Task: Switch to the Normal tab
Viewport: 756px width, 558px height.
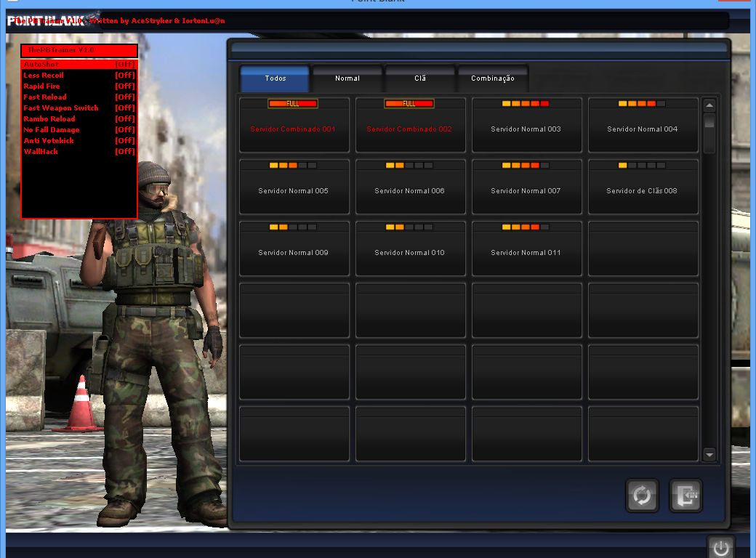Action: click(347, 78)
